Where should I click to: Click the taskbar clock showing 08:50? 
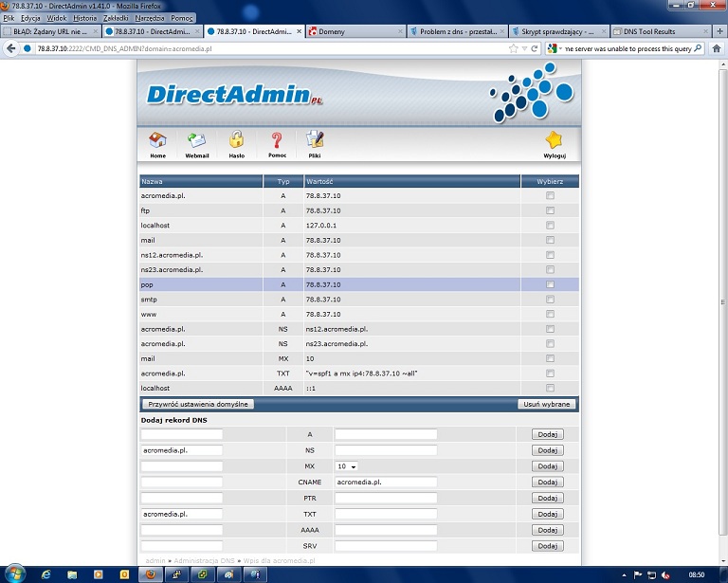coord(697,574)
